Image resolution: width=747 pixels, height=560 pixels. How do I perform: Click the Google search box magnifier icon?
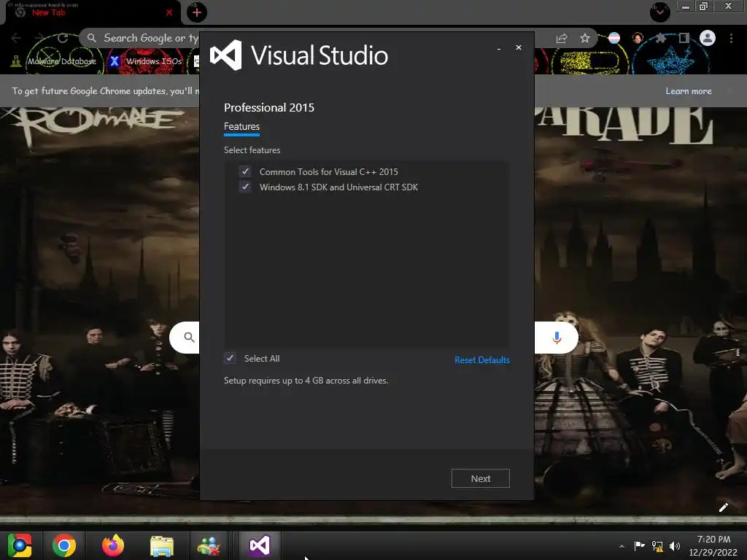click(189, 337)
